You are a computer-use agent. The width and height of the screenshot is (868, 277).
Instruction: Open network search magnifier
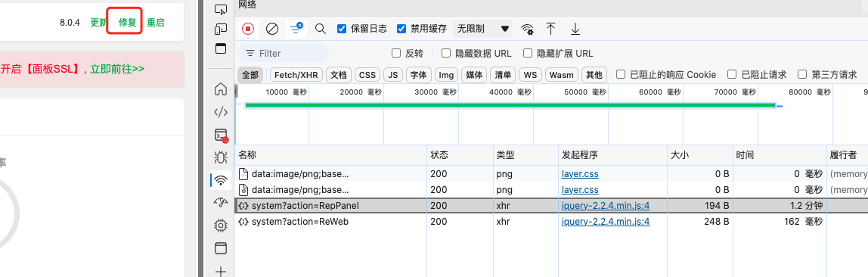[x=321, y=28]
